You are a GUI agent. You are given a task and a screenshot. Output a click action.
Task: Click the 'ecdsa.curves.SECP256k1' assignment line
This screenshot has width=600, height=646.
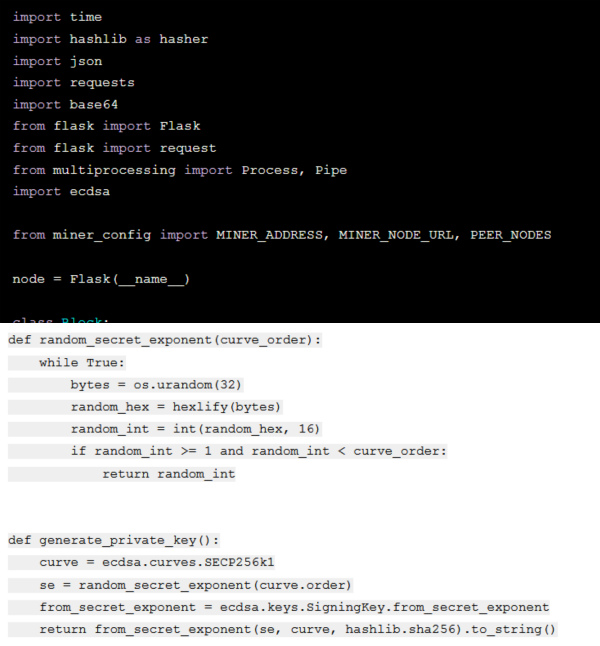pos(157,562)
